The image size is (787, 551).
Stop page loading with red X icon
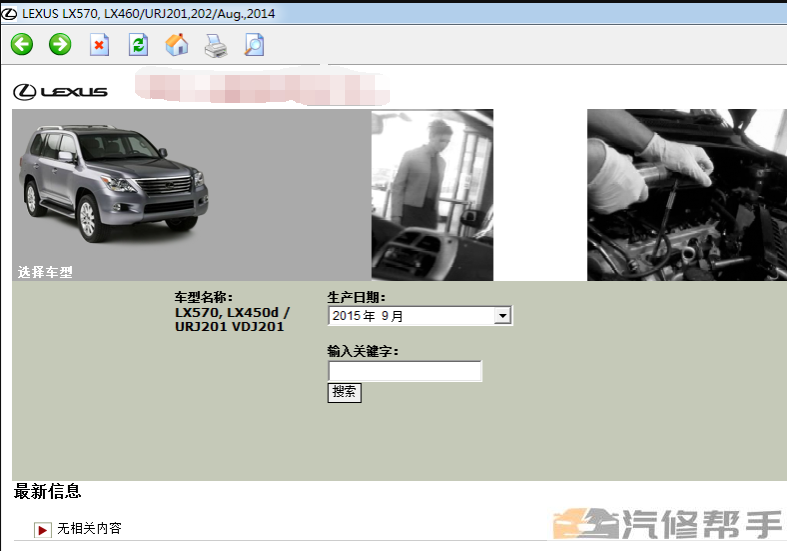[x=99, y=45]
